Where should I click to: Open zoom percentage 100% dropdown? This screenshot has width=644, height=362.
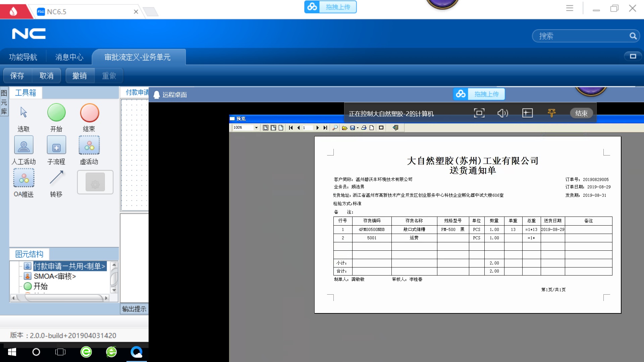click(256, 128)
